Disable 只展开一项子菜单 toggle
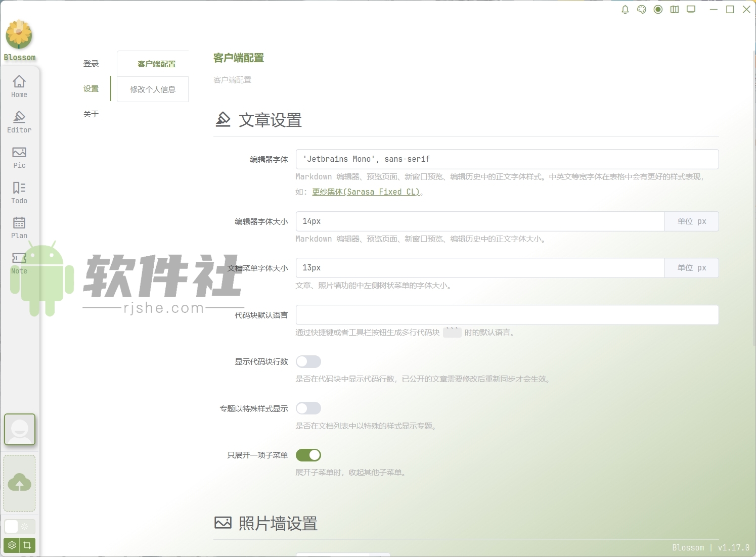This screenshot has height=557, width=756. tap(308, 455)
